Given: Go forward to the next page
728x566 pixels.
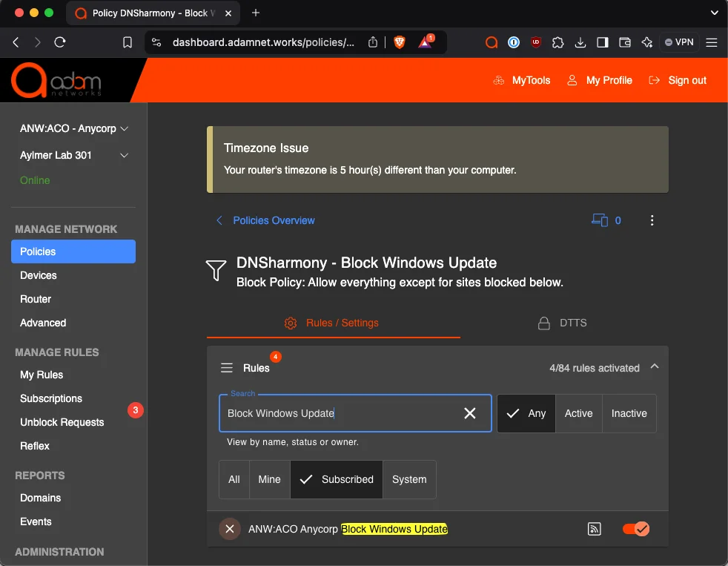Looking at the screenshot, I should 38,42.
